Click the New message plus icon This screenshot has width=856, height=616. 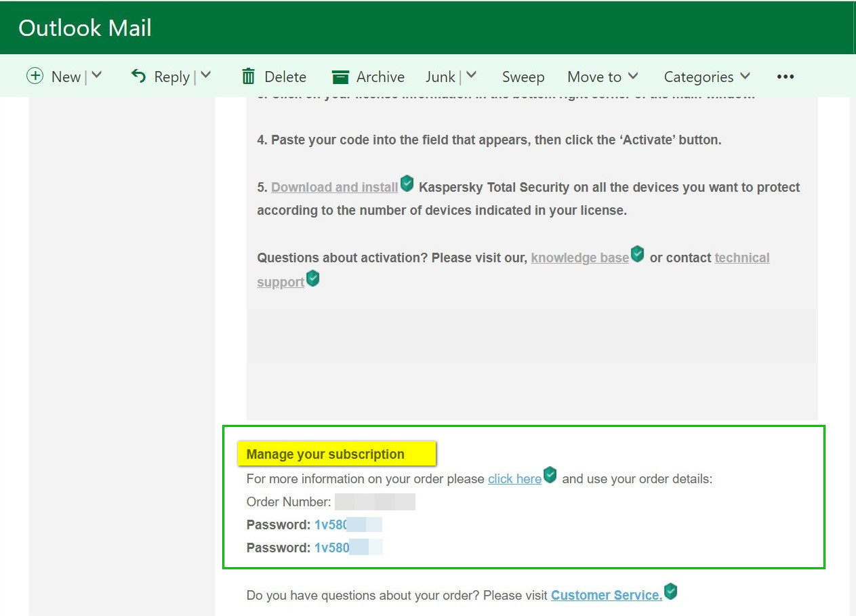35,76
